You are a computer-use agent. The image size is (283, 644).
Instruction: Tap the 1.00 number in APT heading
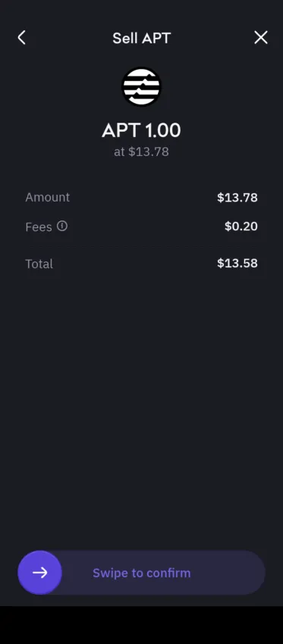pos(162,130)
